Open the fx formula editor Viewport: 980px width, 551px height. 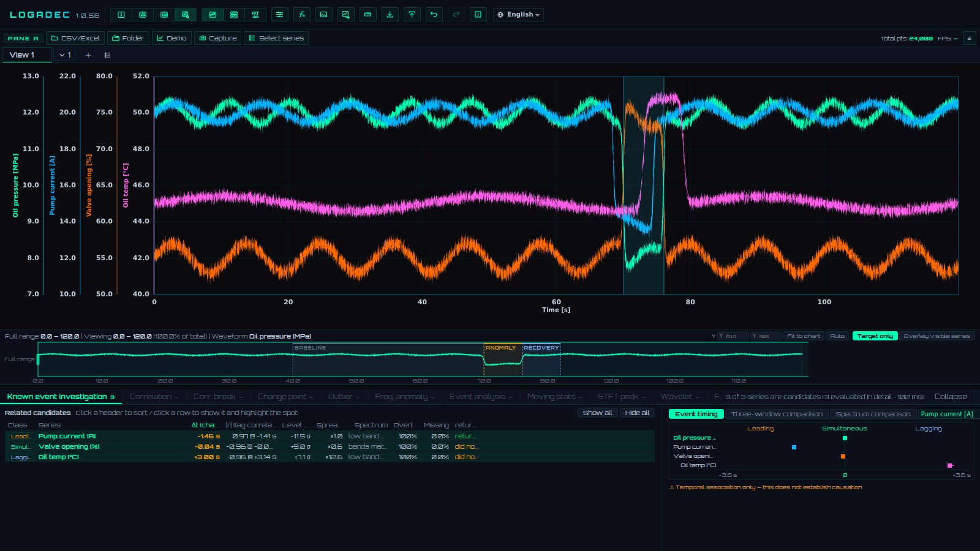[302, 15]
